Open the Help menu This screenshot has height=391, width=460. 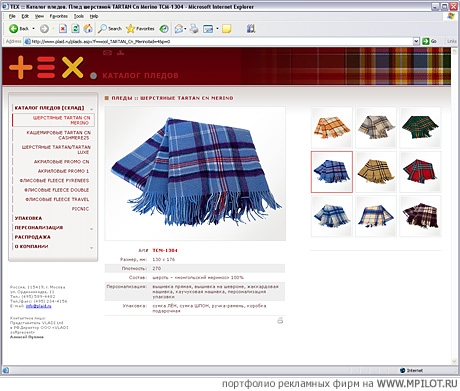94,16
